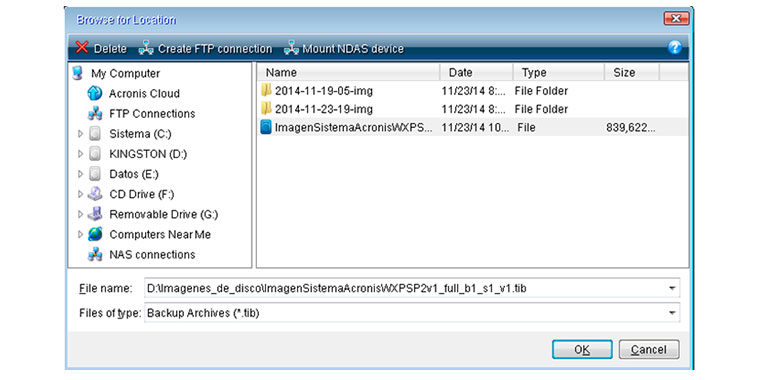Screen dimensions: 760x380
Task: Expand the KINGSTON (D:) drive node
Action: click(x=80, y=154)
